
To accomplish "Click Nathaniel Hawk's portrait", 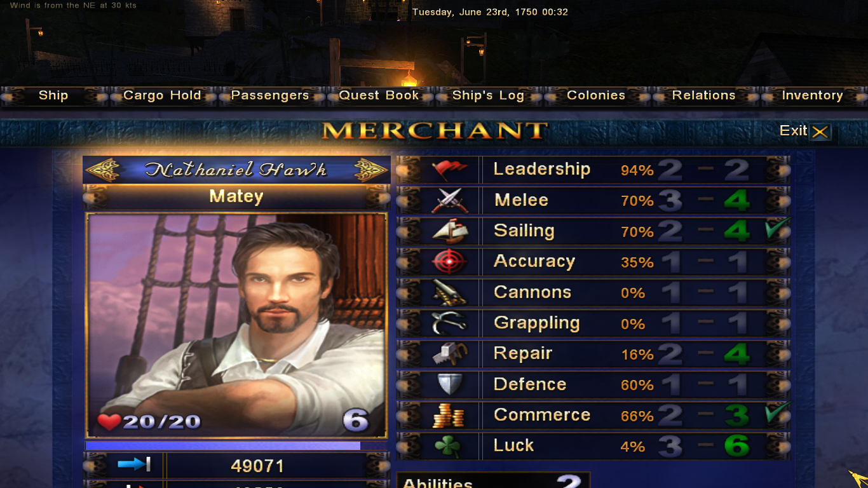I will click(236, 326).
